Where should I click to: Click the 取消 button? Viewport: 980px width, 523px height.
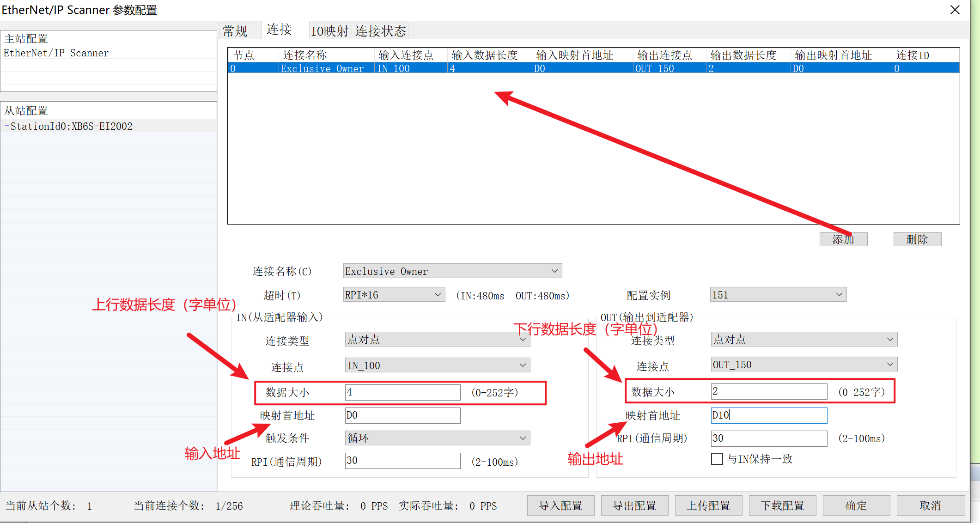click(x=931, y=505)
